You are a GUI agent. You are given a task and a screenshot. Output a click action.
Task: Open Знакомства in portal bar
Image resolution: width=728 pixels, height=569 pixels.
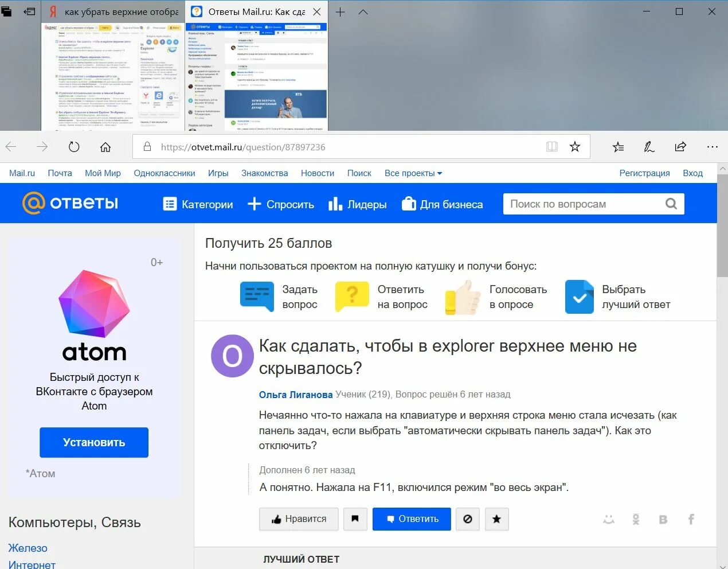tap(264, 173)
